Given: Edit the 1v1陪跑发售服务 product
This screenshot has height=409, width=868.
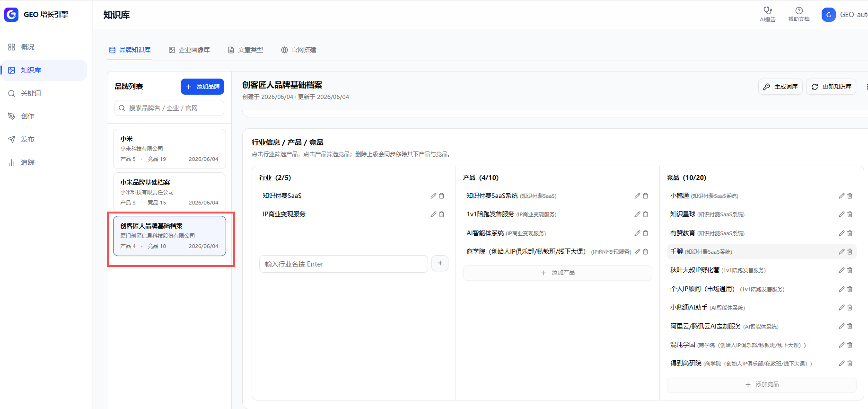Looking at the screenshot, I should pos(637,214).
